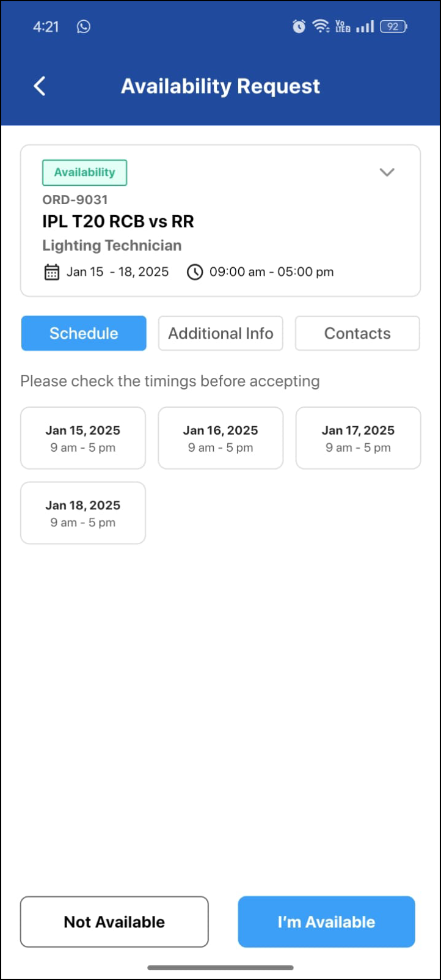This screenshot has width=441, height=980.
Task: Tap the clock icon beside shift time
Action: 194,272
